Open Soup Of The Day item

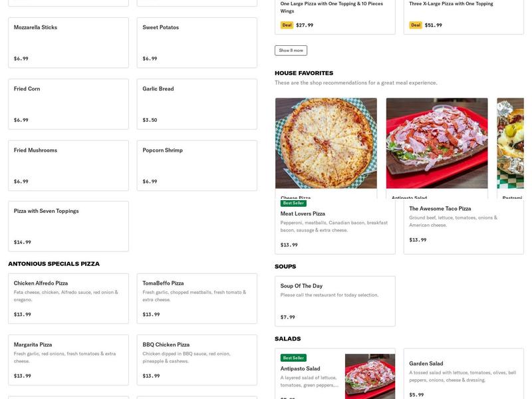click(x=334, y=301)
